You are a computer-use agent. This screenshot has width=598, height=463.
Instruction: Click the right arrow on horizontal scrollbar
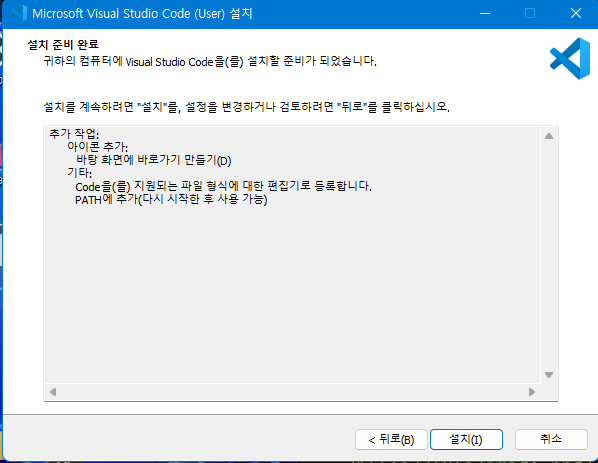click(x=532, y=392)
